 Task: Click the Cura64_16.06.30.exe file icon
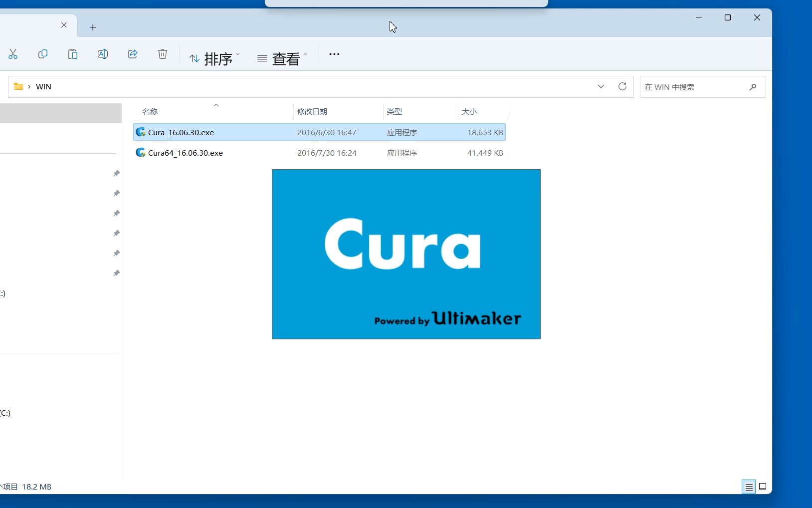[141, 152]
